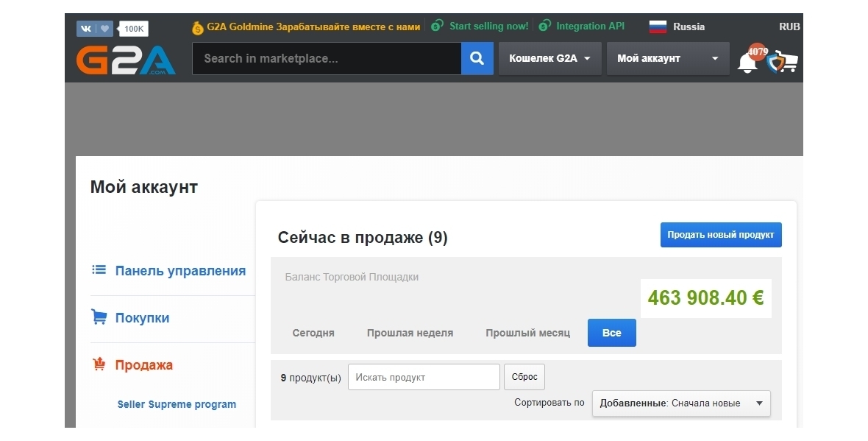
Task: Select the Russia country label
Action: (689, 27)
